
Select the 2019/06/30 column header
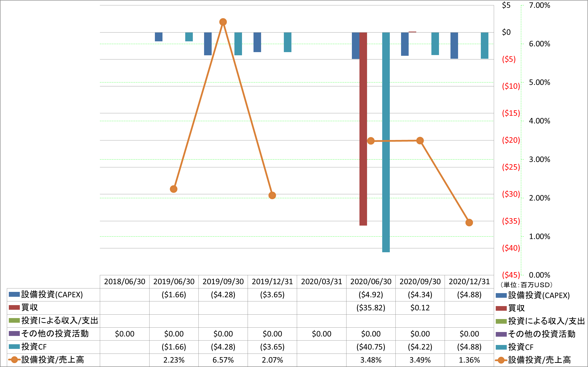click(174, 282)
